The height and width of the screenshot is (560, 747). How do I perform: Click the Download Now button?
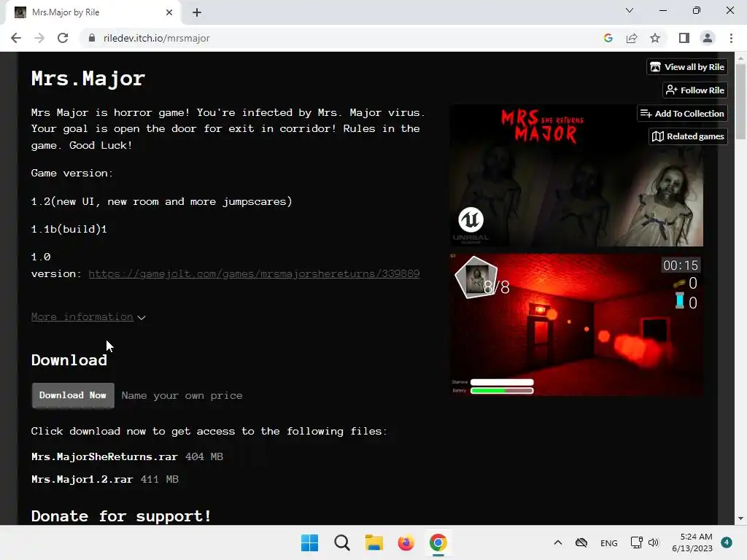click(x=73, y=395)
